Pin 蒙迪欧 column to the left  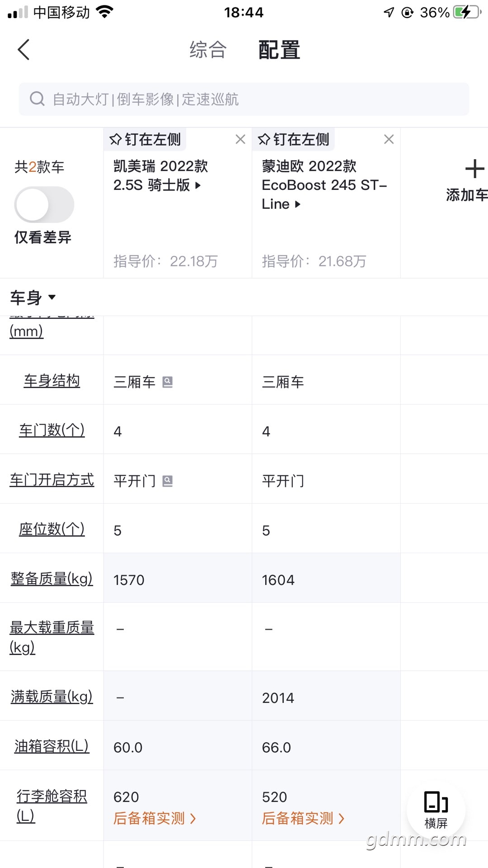pyautogui.click(x=294, y=139)
